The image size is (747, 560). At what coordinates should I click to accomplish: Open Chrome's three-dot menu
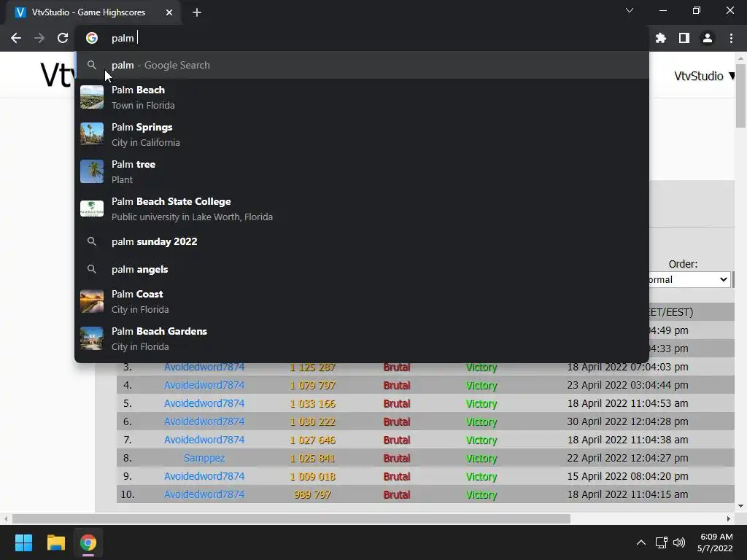tap(731, 38)
